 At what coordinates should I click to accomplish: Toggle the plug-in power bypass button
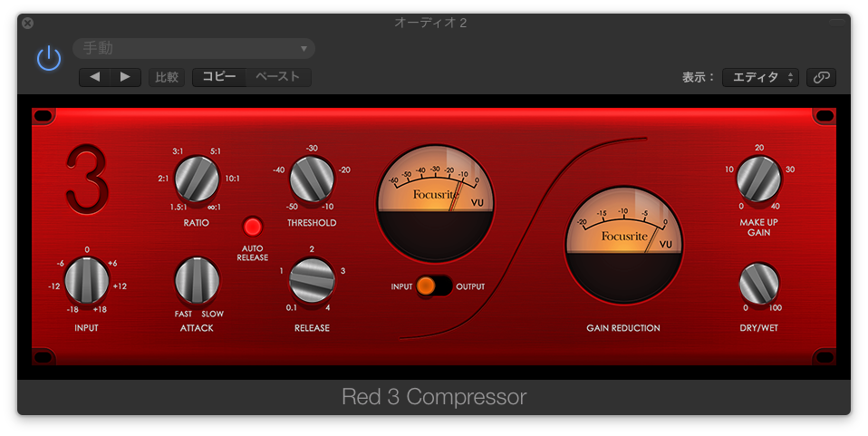49,59
